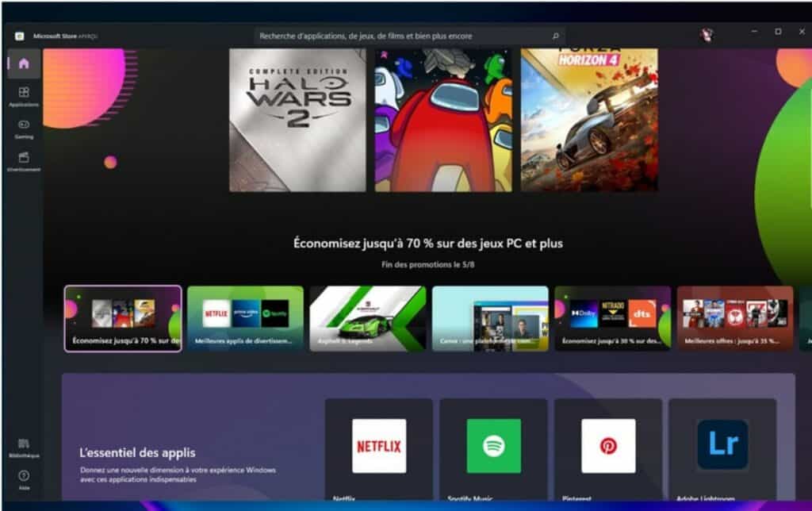
Task: Click the 'Économisez jusqu'à 70 % sur des jeux PC' headline
Action: point(428,243)
